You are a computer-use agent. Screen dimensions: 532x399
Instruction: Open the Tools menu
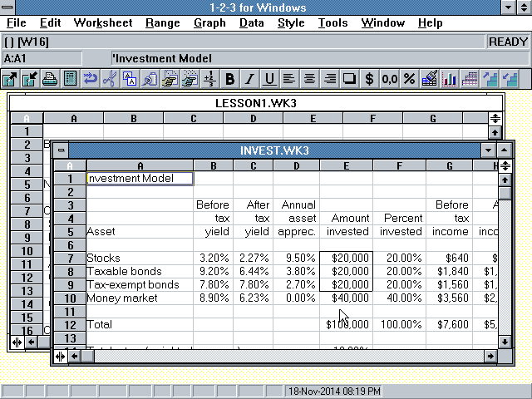click(x=332, y=22)
